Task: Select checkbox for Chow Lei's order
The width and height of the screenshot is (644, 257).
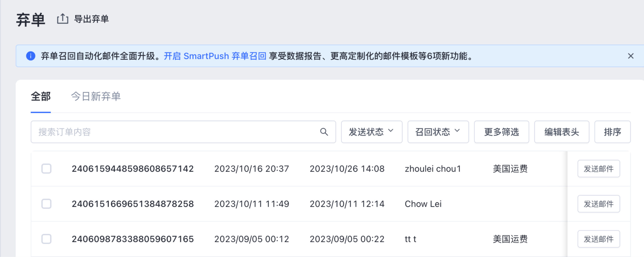Action: point(46,204)
